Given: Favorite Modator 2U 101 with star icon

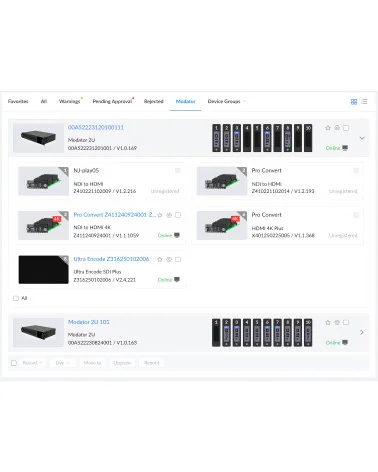Looking at the screenshot, I should [x=328, y=322].
